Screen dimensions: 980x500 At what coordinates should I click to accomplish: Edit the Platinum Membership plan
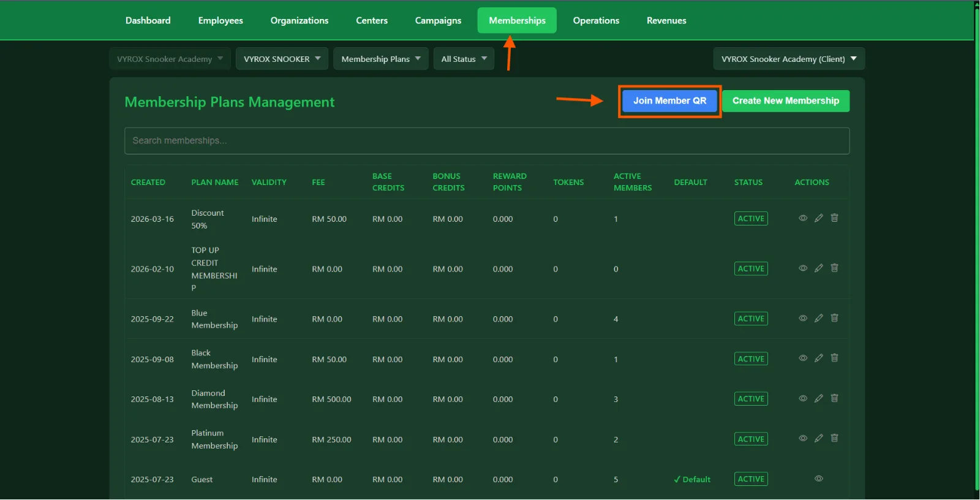click(819, 438)
